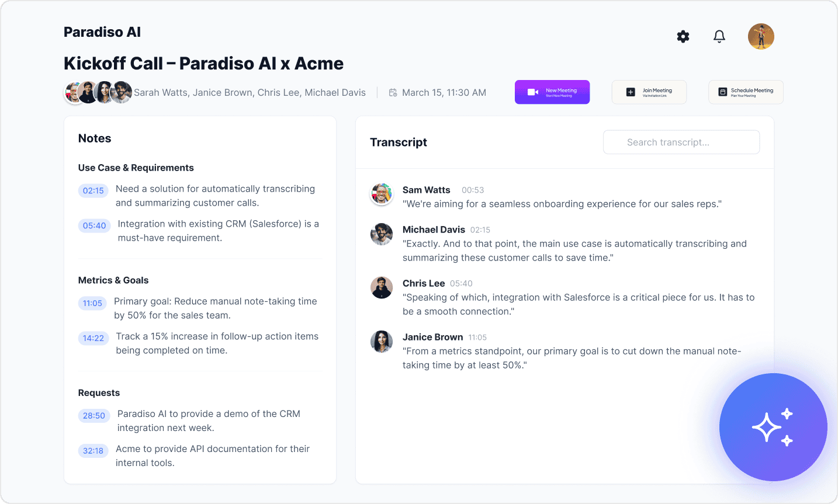The image size is (838, 504).
Task: Jump to the 02:15 note timestamp
Action: pos(94,190)
